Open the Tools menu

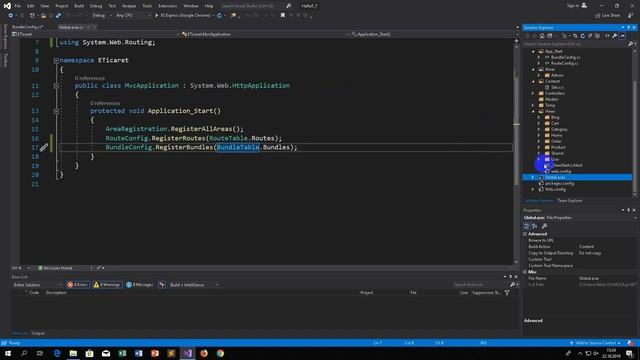[147, 6]
